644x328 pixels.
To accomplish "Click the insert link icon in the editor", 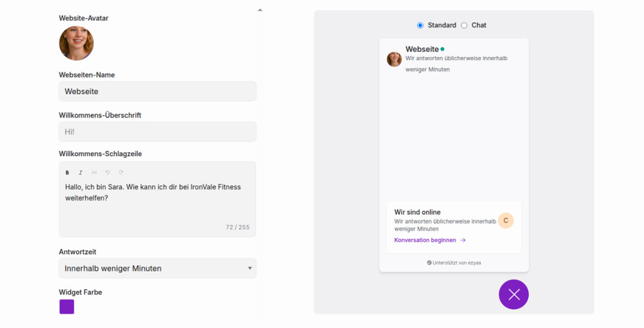I will [94, 172].
